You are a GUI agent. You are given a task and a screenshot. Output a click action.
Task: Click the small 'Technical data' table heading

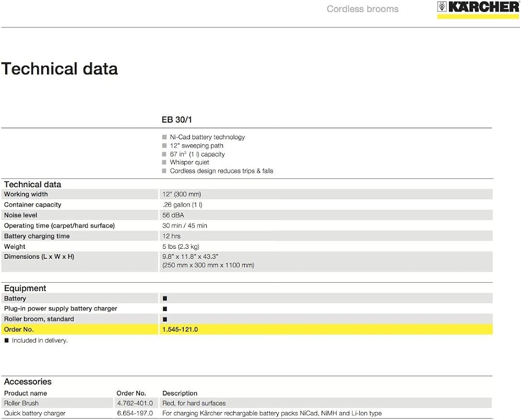pos(32,184)
